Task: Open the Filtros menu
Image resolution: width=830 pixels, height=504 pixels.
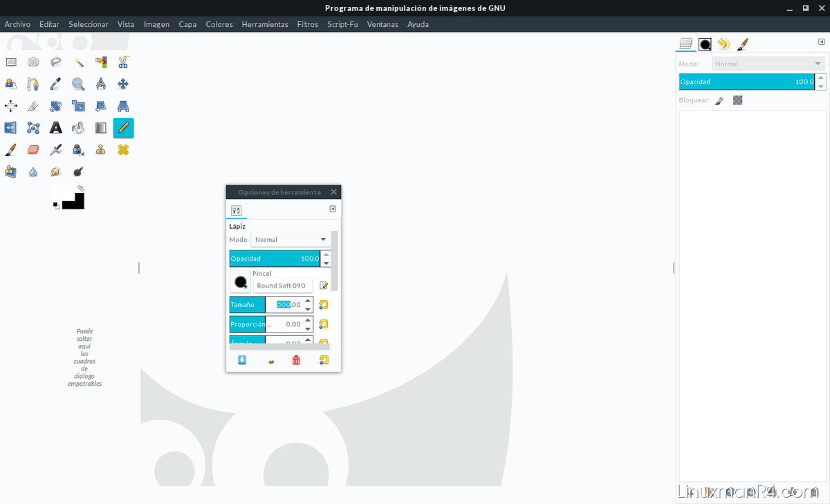Action: tap(307, 24)
